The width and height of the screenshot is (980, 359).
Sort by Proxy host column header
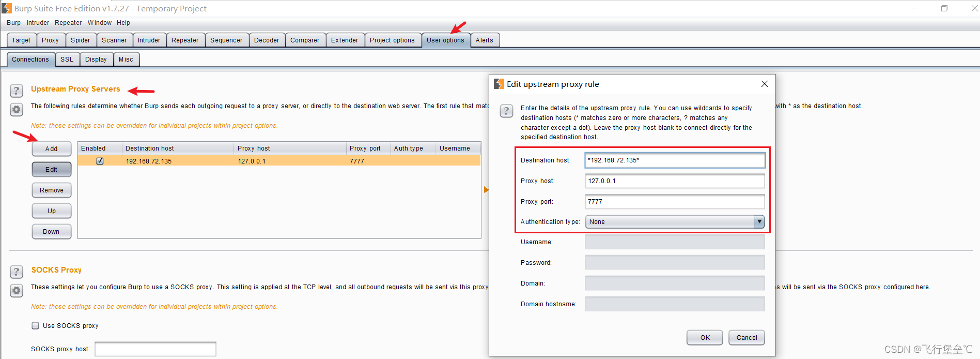[x=290, y=148]
